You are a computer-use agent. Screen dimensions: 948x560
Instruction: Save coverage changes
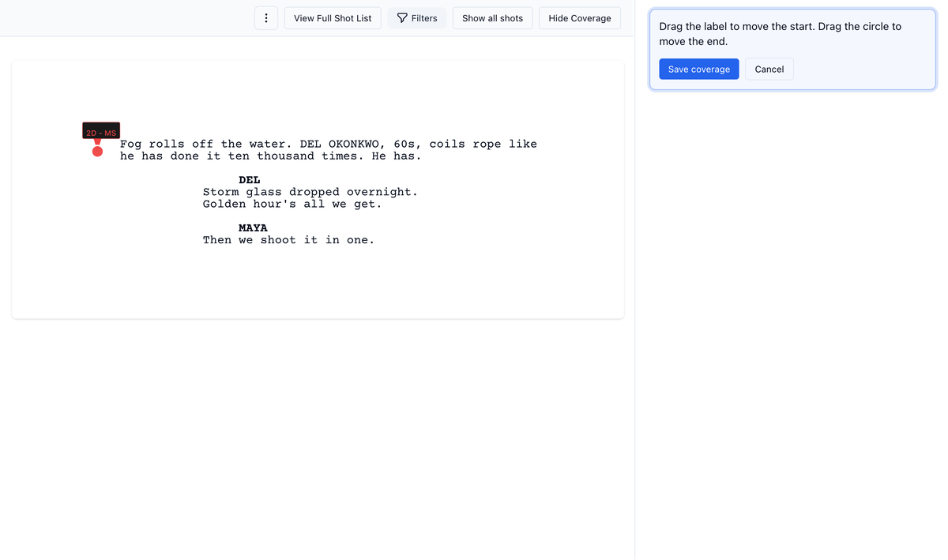[699, 69]
